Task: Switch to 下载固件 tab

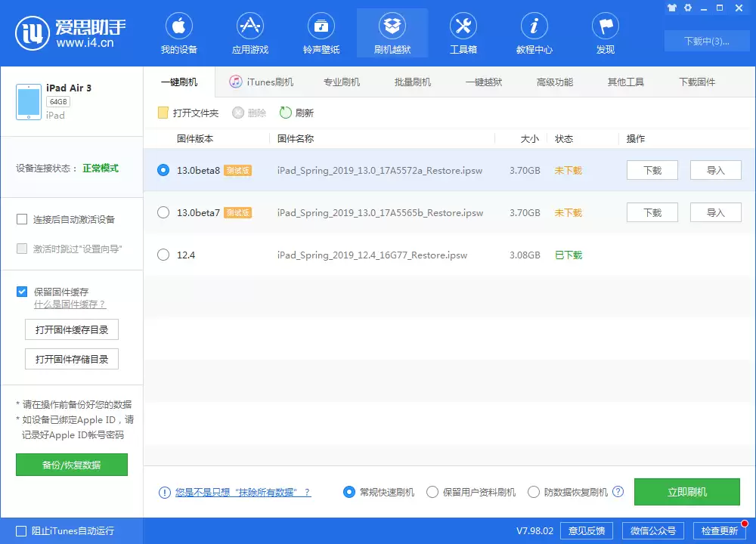Action: [x=697, y=82]
